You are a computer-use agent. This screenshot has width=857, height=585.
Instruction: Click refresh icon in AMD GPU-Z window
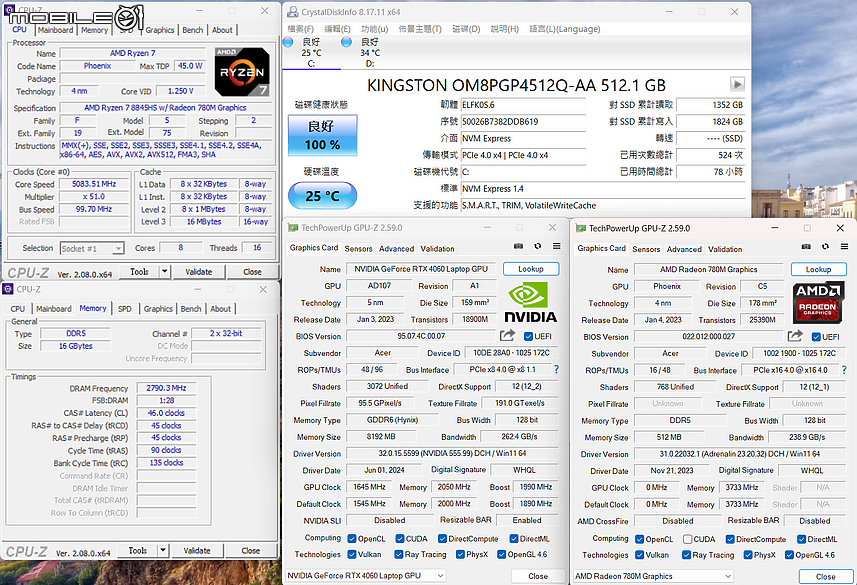coord(825,247)
